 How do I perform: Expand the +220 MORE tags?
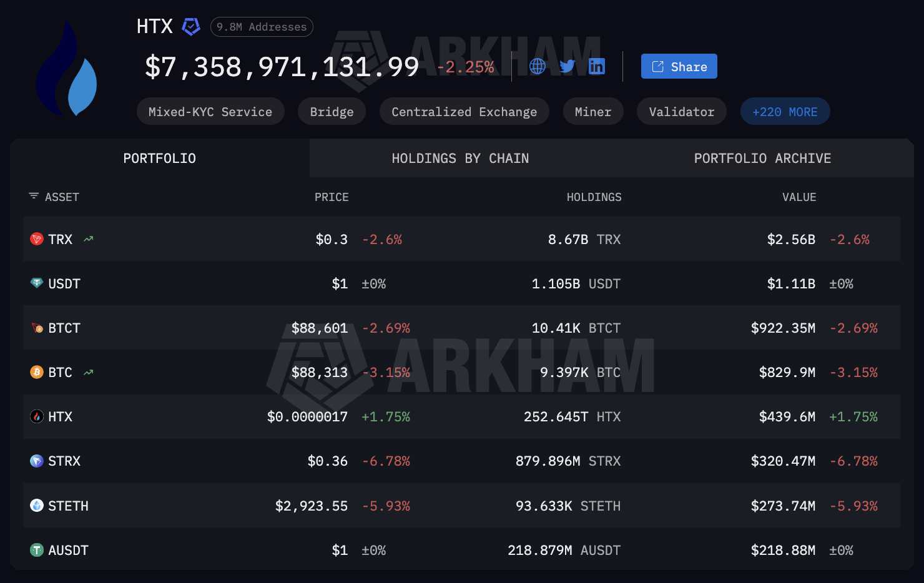click(785, 112)
